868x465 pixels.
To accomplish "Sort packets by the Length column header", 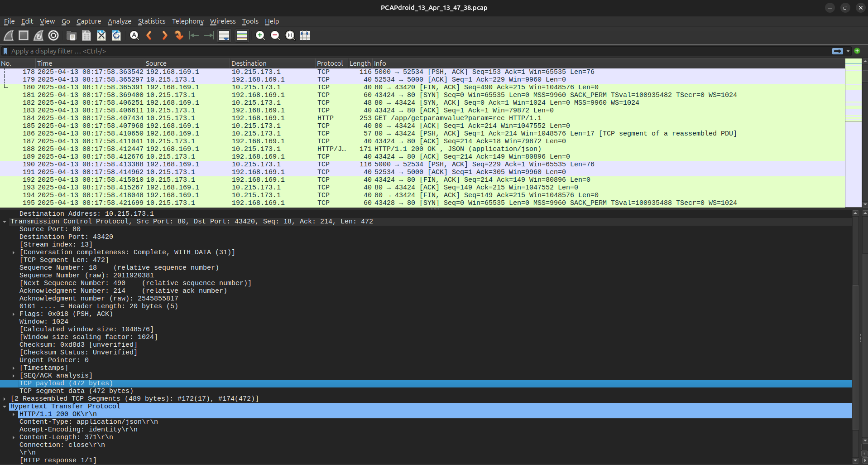I will [360, 63].
